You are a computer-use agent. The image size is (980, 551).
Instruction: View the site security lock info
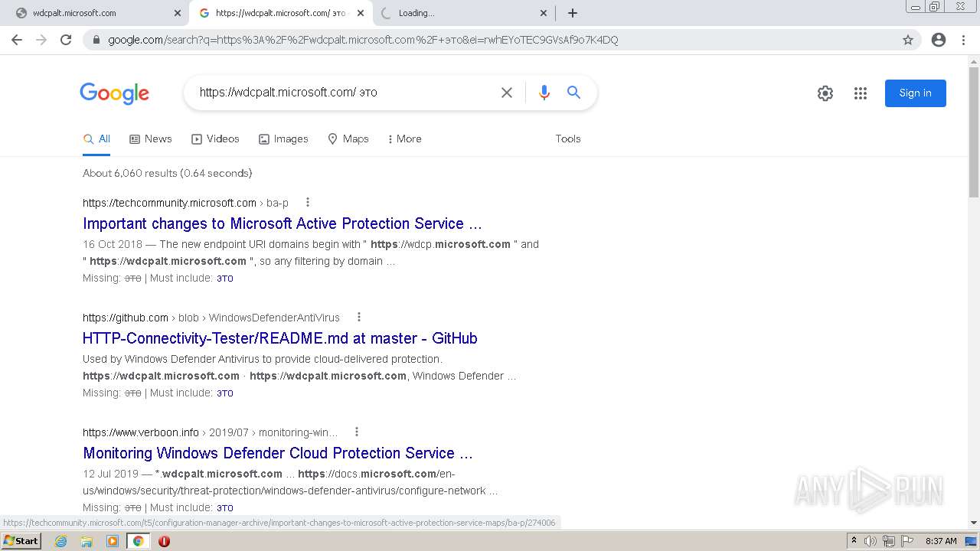96,40
